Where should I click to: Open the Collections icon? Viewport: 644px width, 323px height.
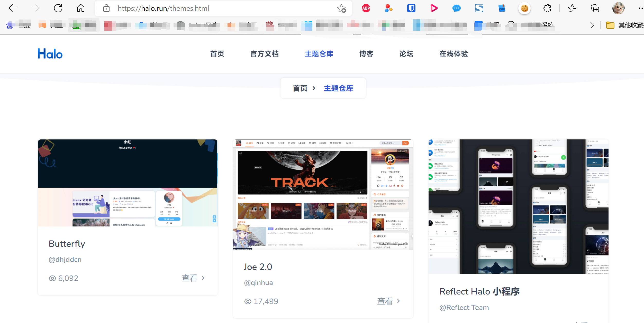coord(595,8)
